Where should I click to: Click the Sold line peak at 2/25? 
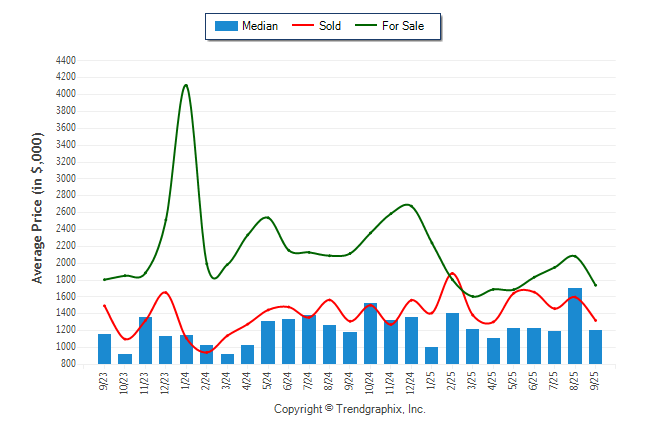[452, 273]
